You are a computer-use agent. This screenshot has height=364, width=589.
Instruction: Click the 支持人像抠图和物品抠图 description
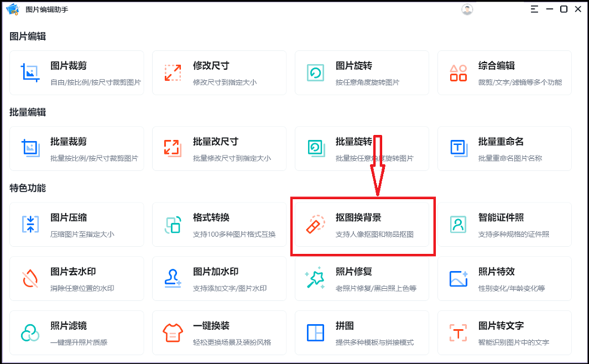(374, 234)
